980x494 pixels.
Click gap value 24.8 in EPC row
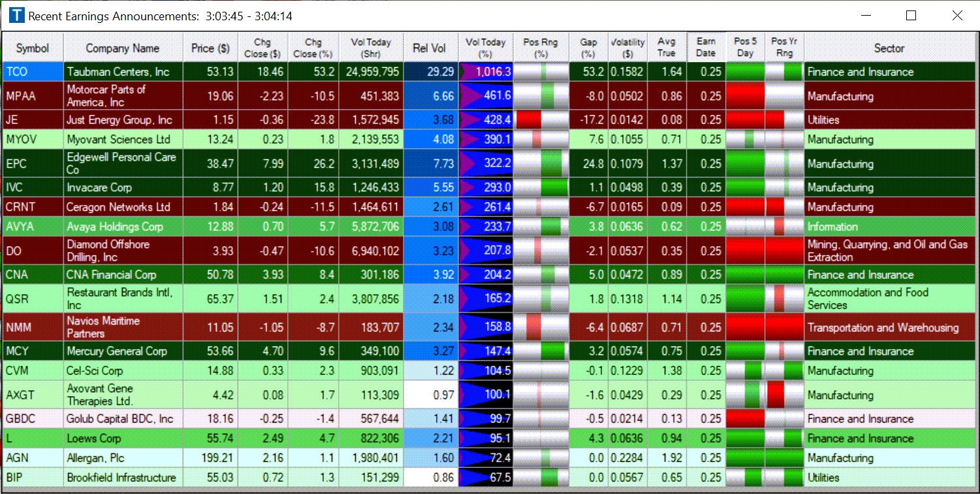tap(593, 164)
